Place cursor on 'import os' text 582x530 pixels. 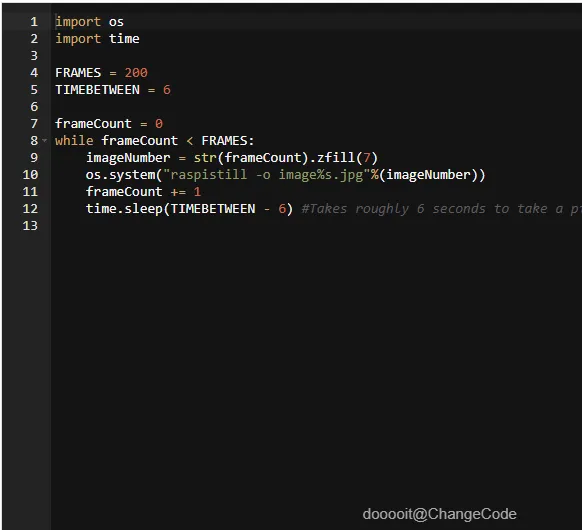[89, 22]
